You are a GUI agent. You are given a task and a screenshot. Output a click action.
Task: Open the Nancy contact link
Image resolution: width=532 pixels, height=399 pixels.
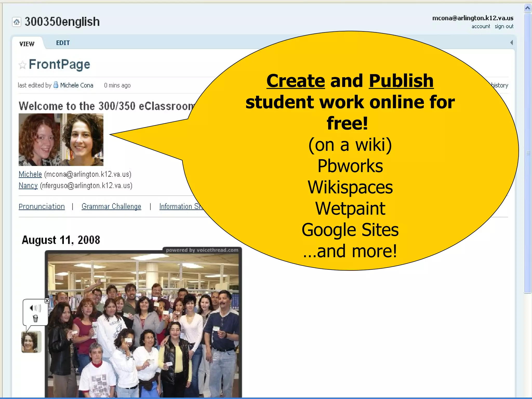tap(28, 185)
